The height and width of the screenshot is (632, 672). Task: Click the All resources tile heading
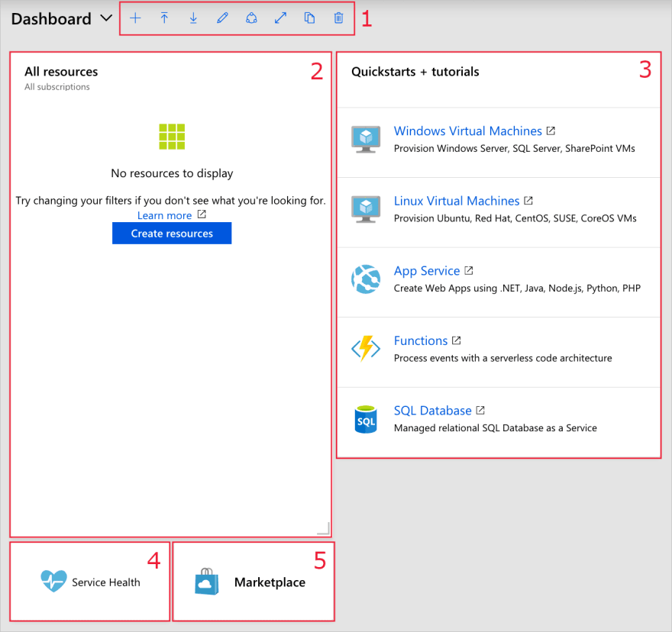(61, 72)
